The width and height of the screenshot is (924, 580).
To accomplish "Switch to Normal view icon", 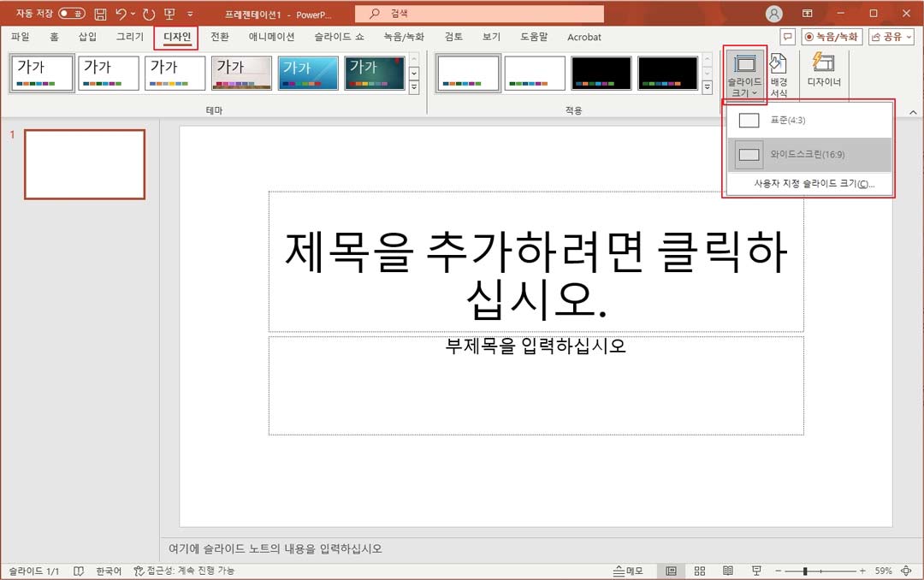I will tap(672, 571).
